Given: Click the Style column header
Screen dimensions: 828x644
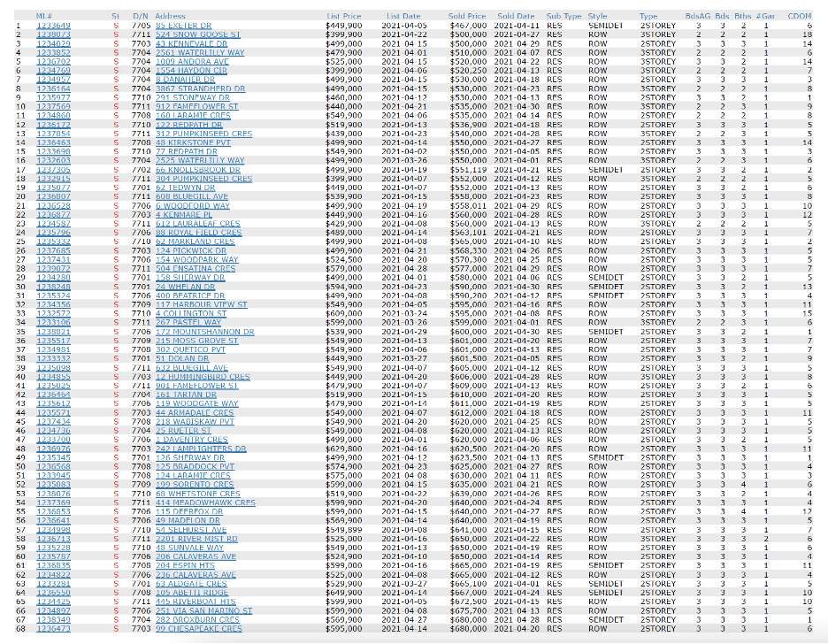Looking at the screenshot, I should point(598,16).
